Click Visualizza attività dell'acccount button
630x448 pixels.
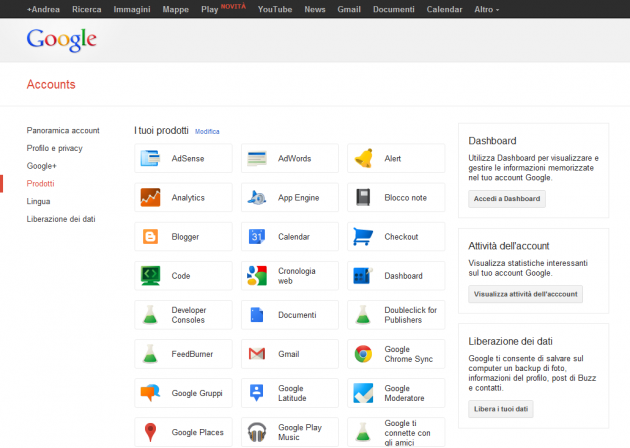(525, 294)
